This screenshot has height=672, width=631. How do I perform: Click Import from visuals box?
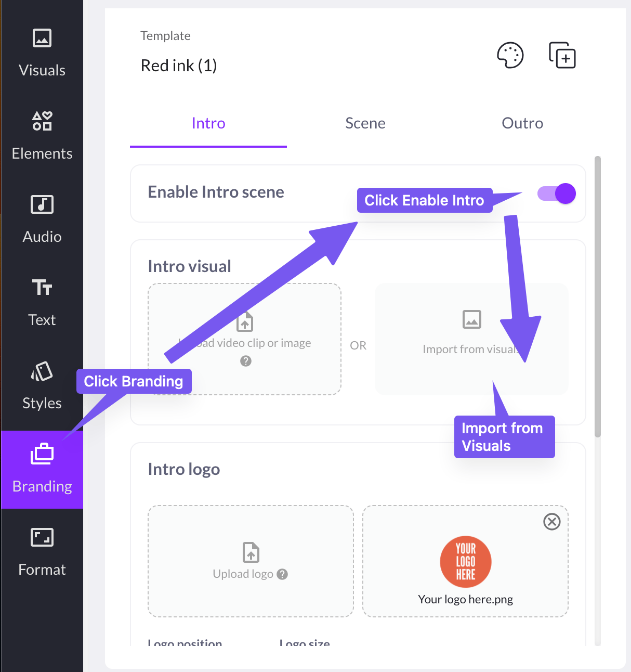(x=471, y=338)
